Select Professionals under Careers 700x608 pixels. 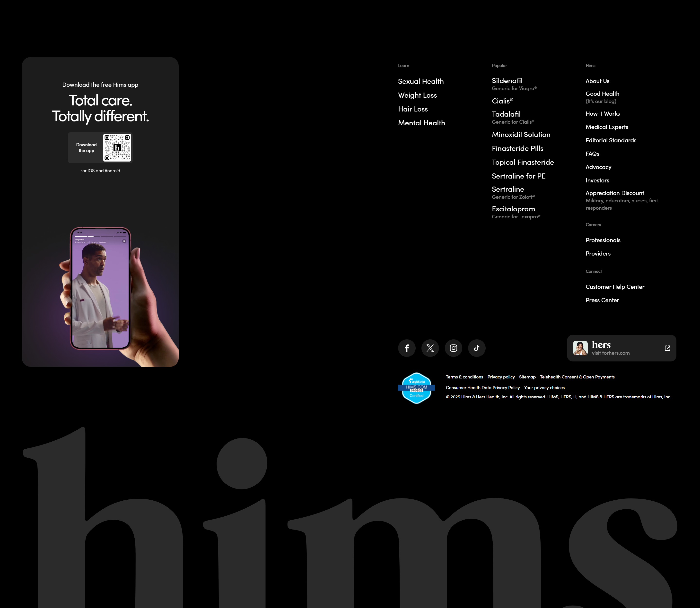(x=603, y=240)
